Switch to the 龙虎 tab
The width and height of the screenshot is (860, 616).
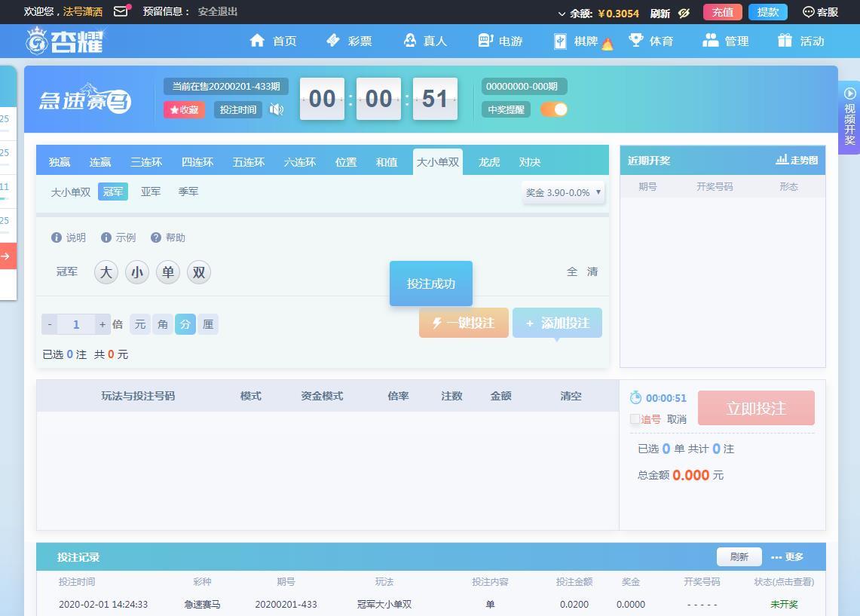(488, 162)
